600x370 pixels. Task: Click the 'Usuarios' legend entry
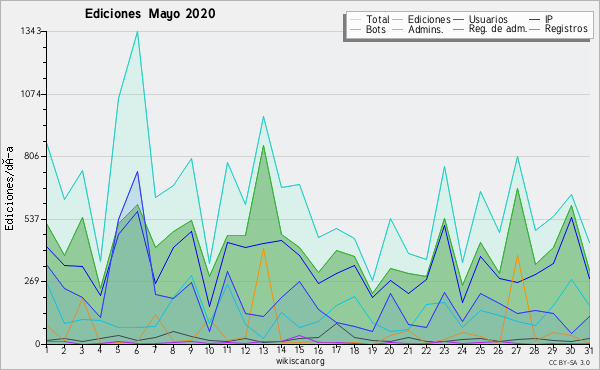pos(488,19)
